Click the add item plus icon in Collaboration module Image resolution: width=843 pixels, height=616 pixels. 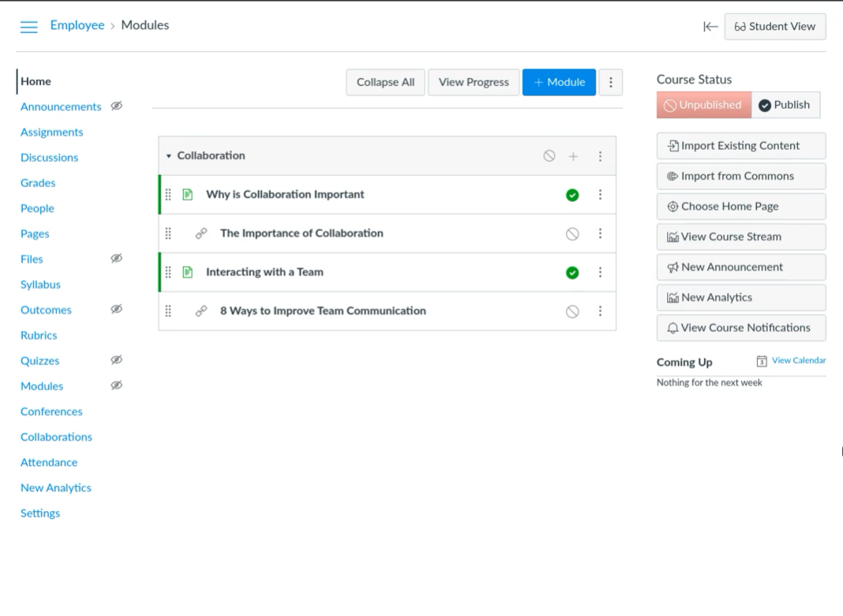pyautogui.click(x=573, y=156)
